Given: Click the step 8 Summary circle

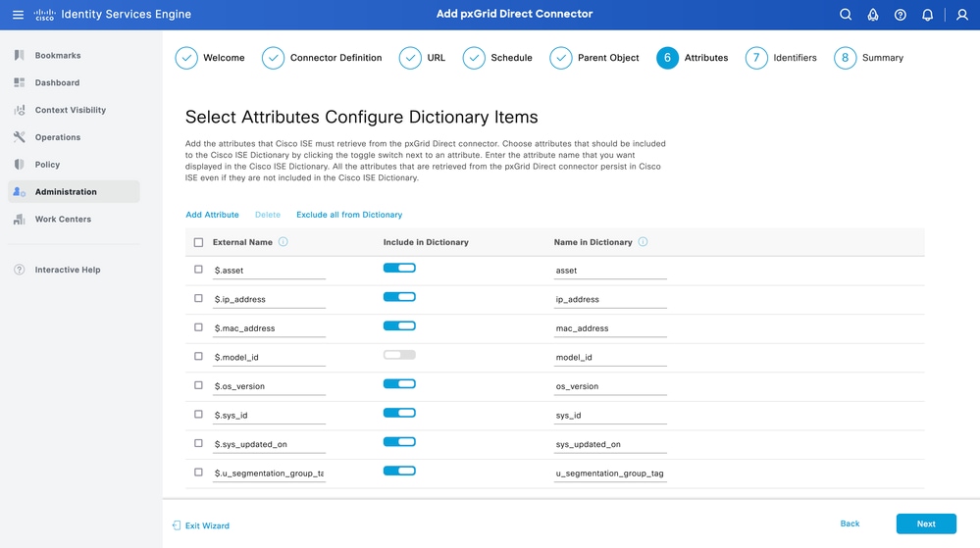Looking at the screenshot, I should point(845,58).
